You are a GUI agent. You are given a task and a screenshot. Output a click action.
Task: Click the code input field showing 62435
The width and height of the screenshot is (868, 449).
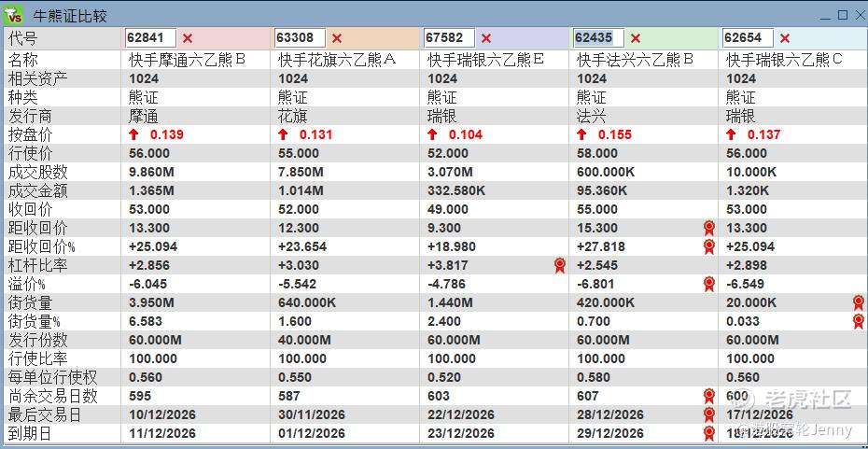tap(598, 37)
